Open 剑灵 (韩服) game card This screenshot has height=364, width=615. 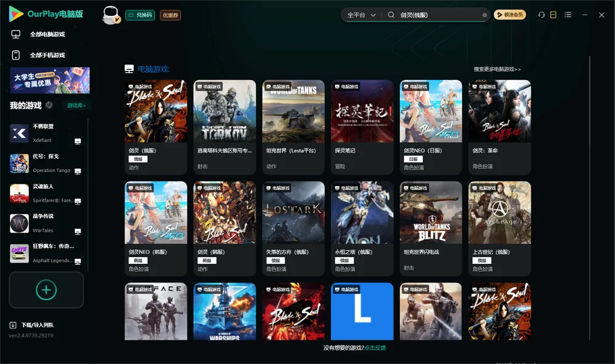[x=224, y=229]
